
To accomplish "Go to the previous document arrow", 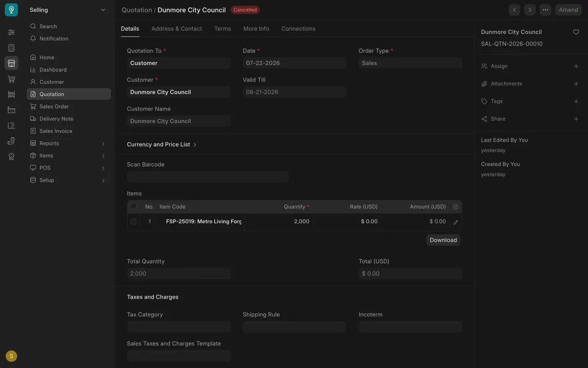I will pyautogui.click(x=514, y=10).
